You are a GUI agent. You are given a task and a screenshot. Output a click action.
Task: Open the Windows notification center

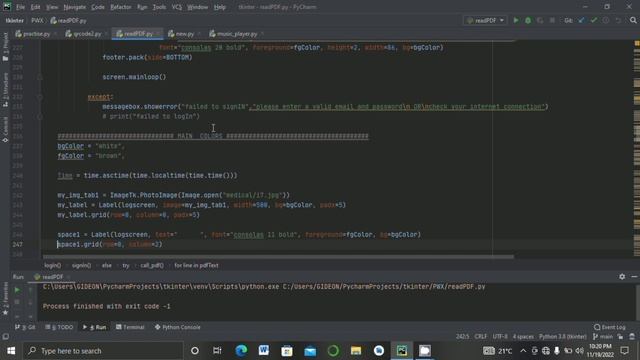point(624,351)
